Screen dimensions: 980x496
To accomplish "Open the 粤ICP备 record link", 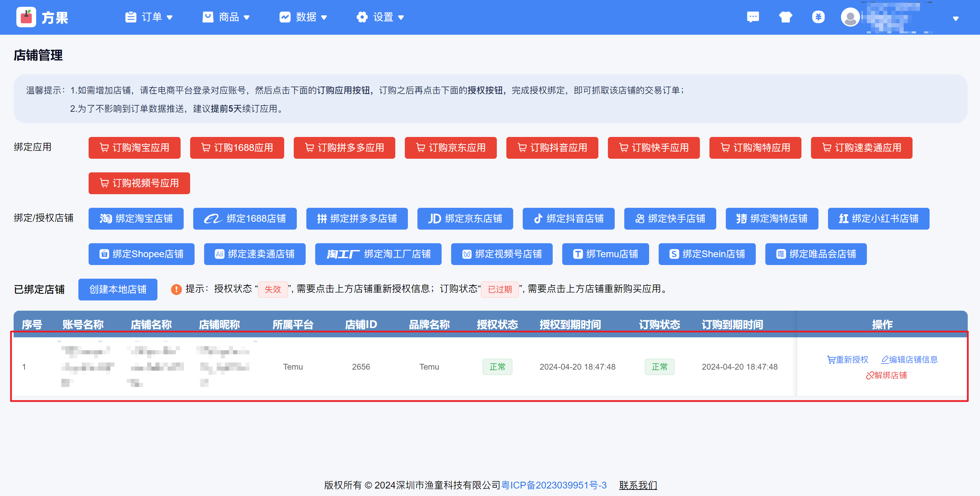I will click(554, 485).
